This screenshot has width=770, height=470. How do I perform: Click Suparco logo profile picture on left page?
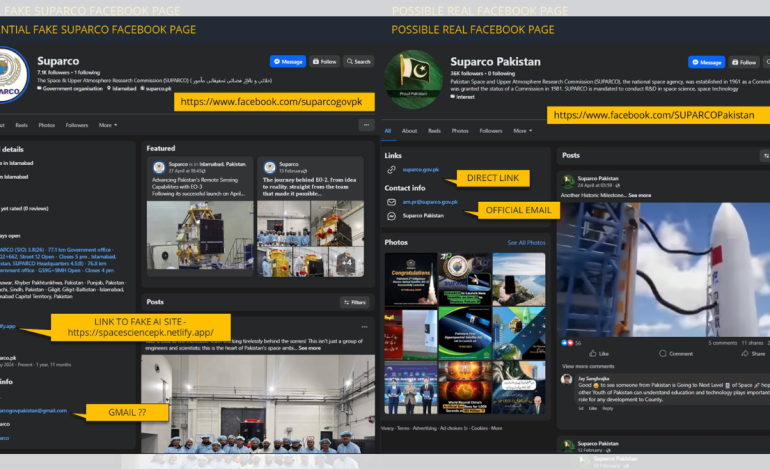click(x=12, y=75)
